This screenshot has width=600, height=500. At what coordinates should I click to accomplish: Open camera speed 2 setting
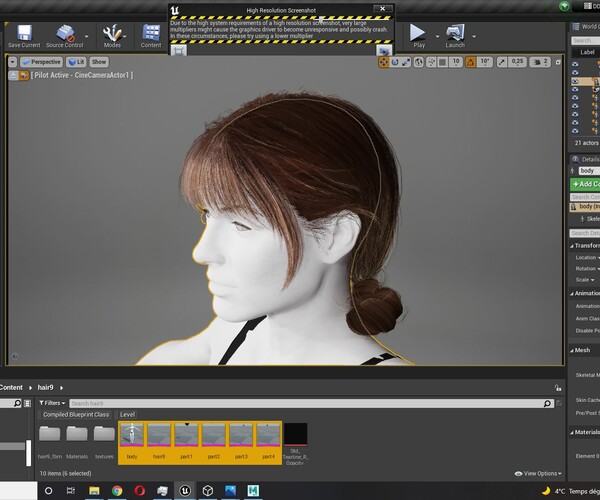541,62
